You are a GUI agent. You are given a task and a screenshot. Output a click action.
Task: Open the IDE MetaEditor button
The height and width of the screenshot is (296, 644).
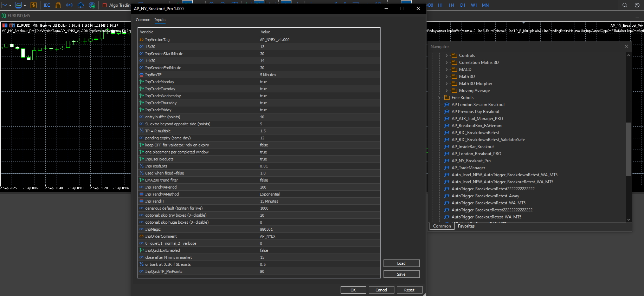click(47, 5)
